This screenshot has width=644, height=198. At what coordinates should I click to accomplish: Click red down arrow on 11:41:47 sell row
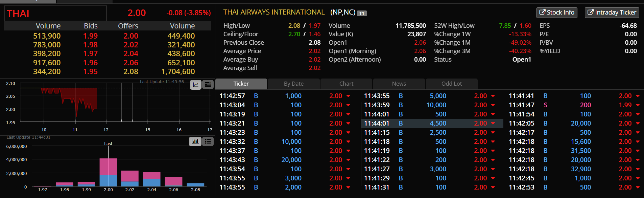click(x=638, y=105)
